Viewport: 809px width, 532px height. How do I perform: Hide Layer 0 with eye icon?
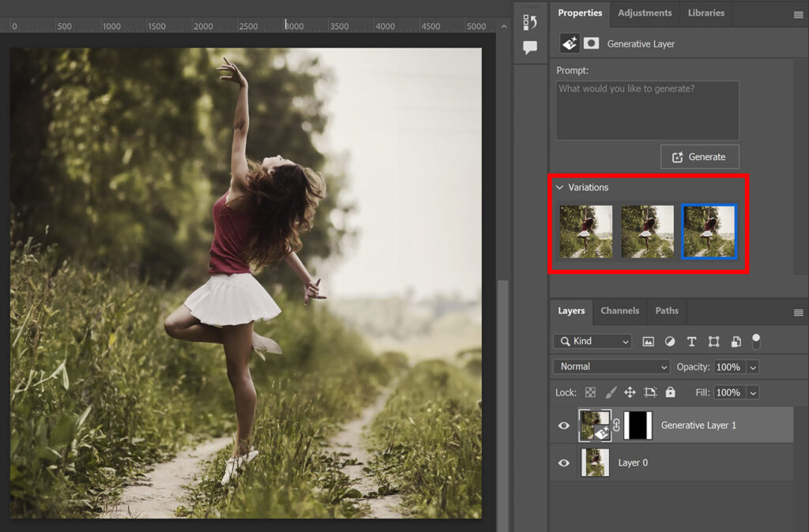point(564,463)
